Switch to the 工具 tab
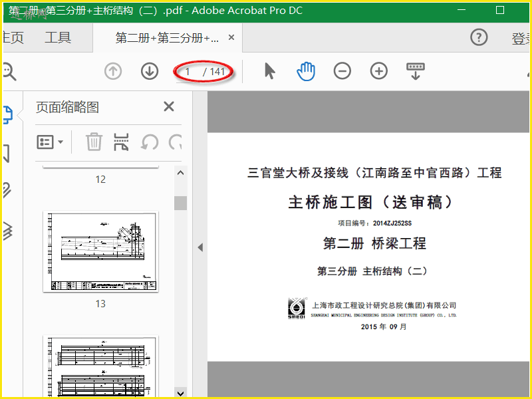This screenshot has height=399, width=532. pyautogui.click(x=58, y=37)
